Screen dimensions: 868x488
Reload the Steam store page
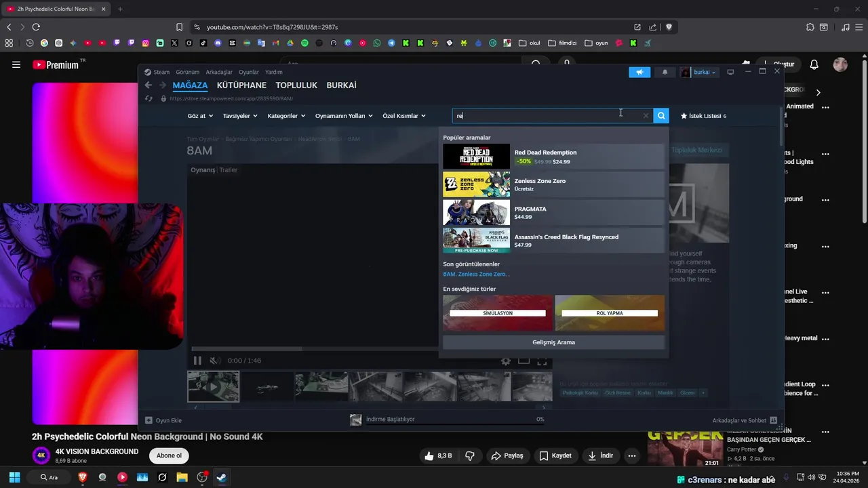pyautogui.click(x=149, y=98)
